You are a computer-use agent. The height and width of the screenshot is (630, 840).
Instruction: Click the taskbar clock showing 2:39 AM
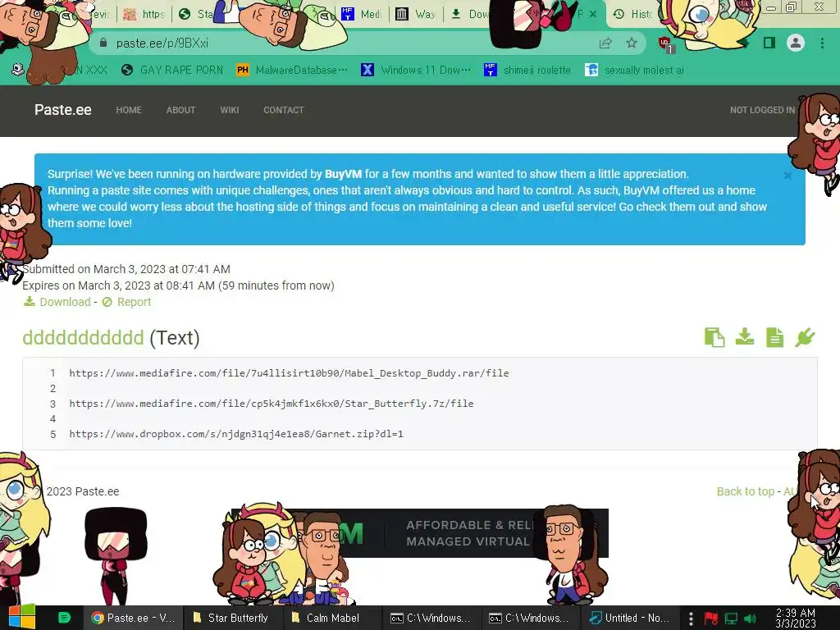[795, 618]
